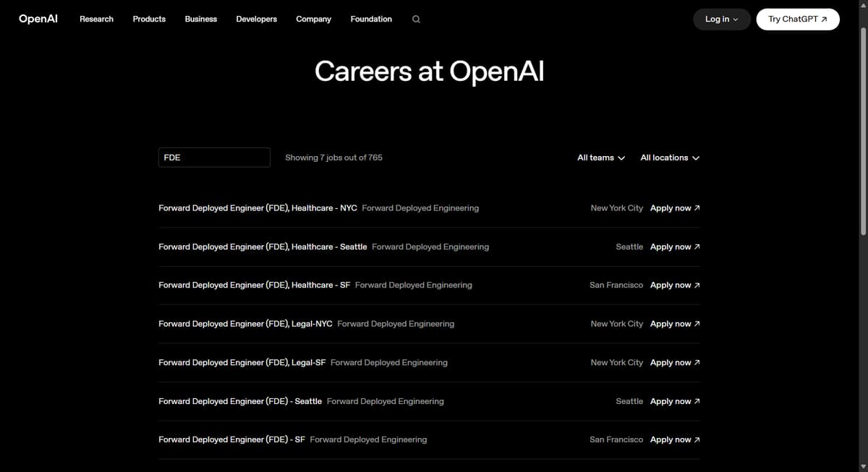Click the scrollbar up arrow
Screen dimensions: 868x472
tap(862, 4)
